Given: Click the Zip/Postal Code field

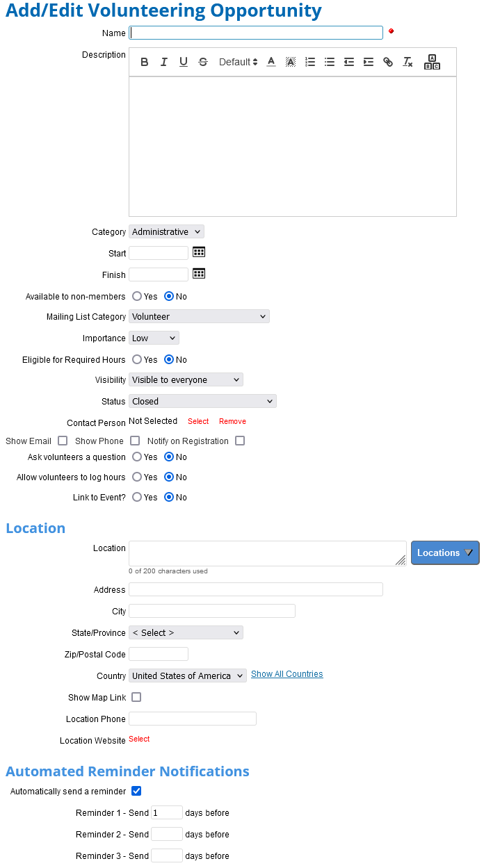Looking at the screenshot, I should (159, 654).
